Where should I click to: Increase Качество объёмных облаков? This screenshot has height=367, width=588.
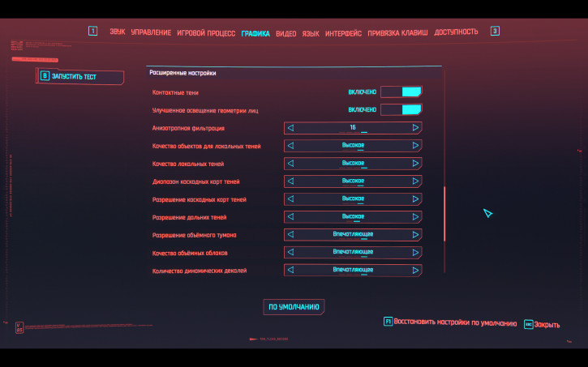415,253
